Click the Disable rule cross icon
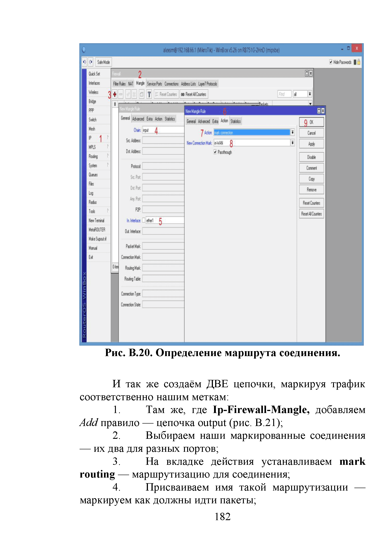This screenshot has width=392, height=556. (134, 94)
